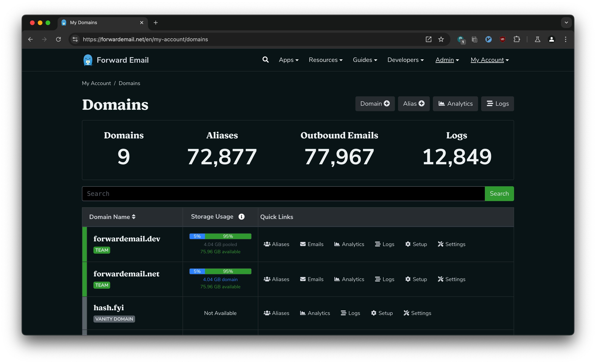Screen dimensions: 596x364
Task: Click the browser forward arrow
Action: point(44,39)
